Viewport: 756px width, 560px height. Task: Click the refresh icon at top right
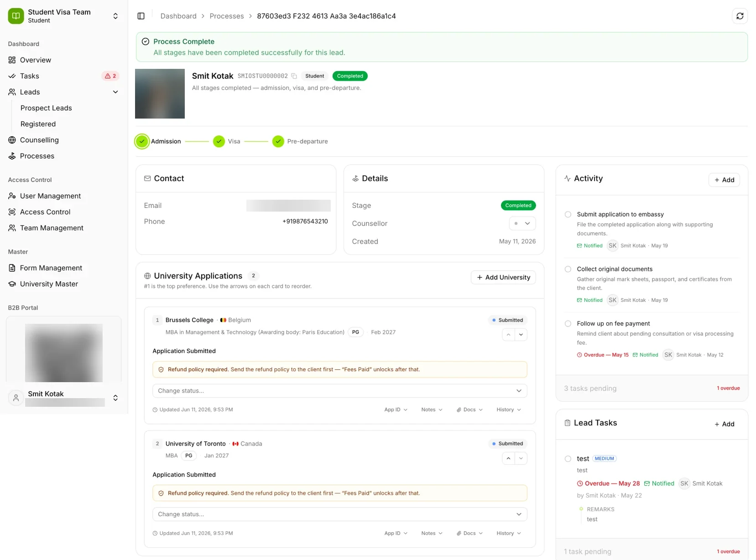coord(740,16)
